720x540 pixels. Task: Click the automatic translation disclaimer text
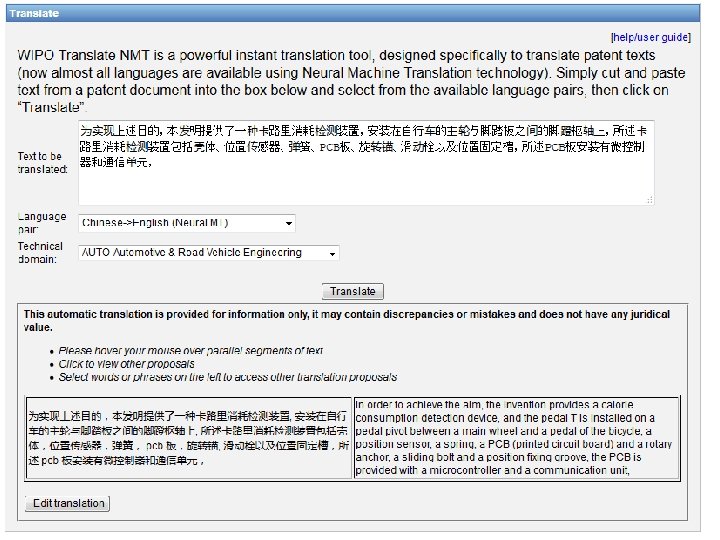click(x=347, y=321)
